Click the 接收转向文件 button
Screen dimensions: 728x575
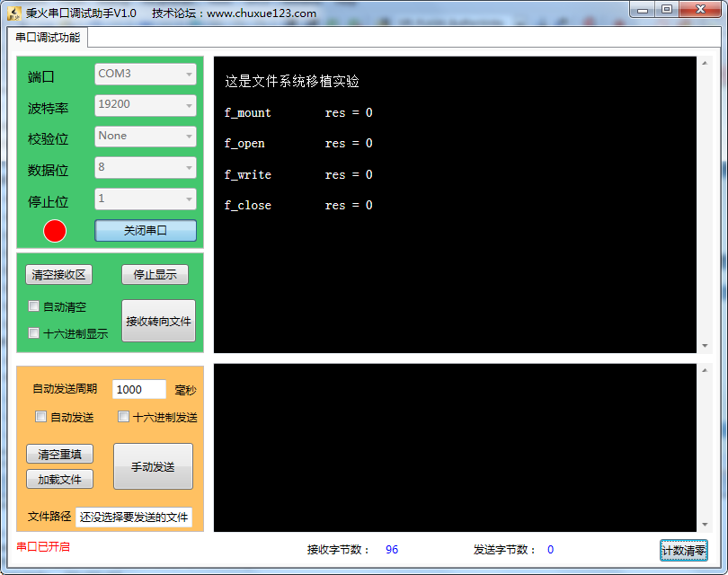[158, 321]
